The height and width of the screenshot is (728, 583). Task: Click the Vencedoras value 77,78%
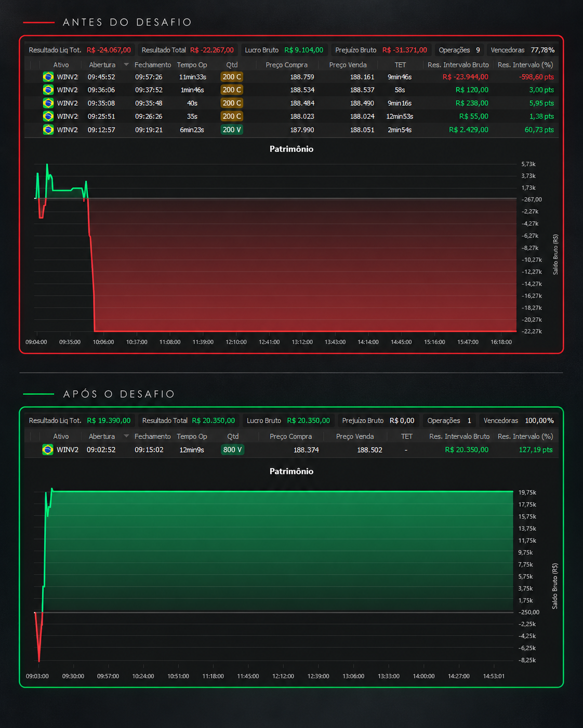[542, 50]
